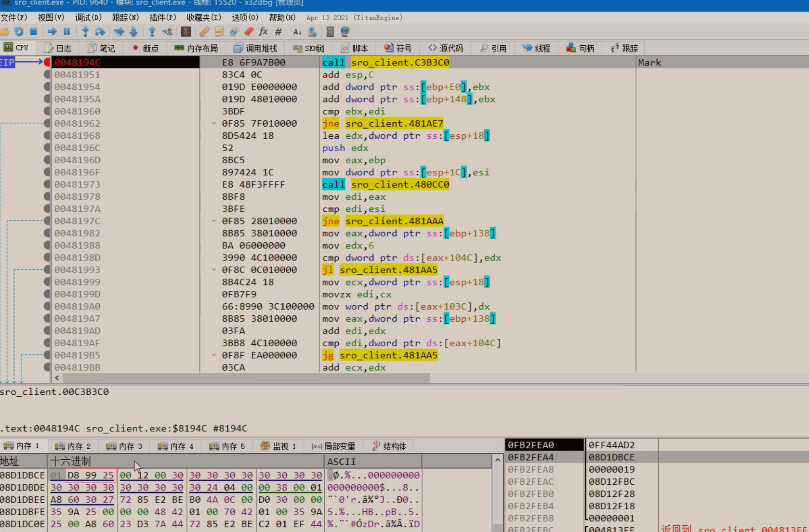Switch to the SEH链 tab
The height and width of the screenshot is (532, 809).
tap(309, 48)
